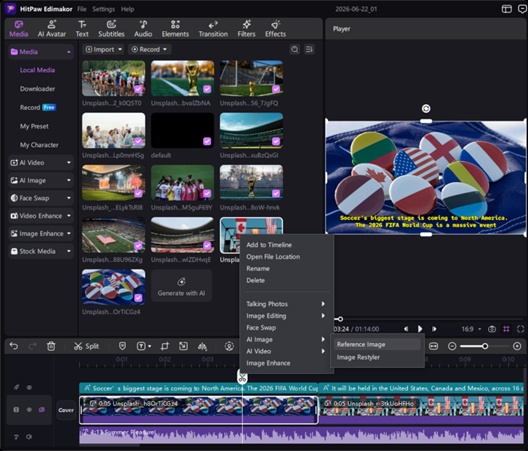The image size is (528, 451).
Task: Toggle mute speaker on audio track
Action: (29, 437)
